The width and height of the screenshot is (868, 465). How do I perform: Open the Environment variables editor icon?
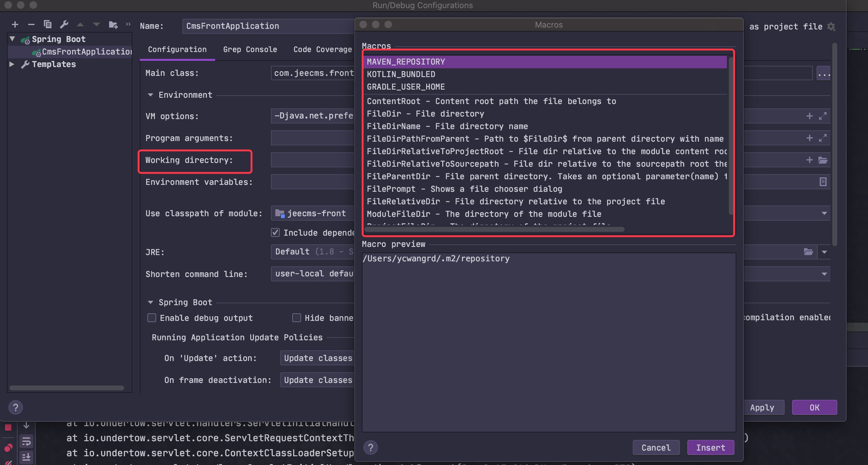[823, 182]
